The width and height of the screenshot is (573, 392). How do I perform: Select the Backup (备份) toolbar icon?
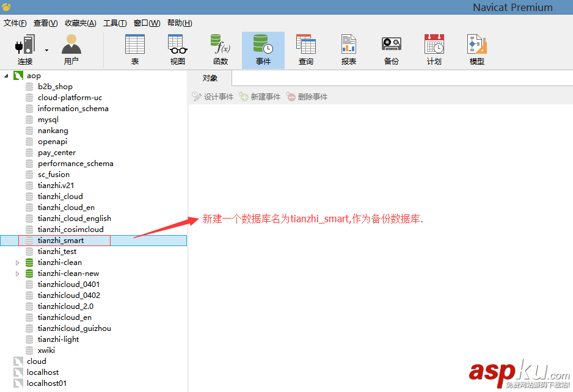coord(392,49)
